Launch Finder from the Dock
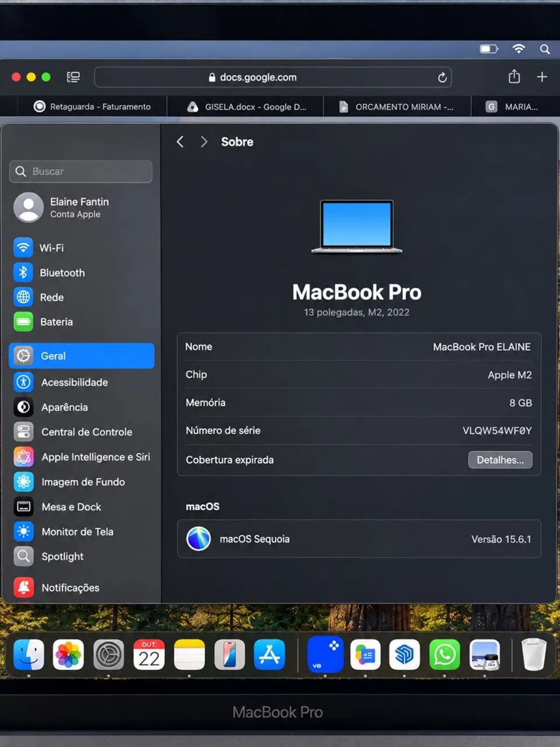Image resolution: width=560 pixels, height=747 pixels. pyautogui.click(x=29, y=654)
